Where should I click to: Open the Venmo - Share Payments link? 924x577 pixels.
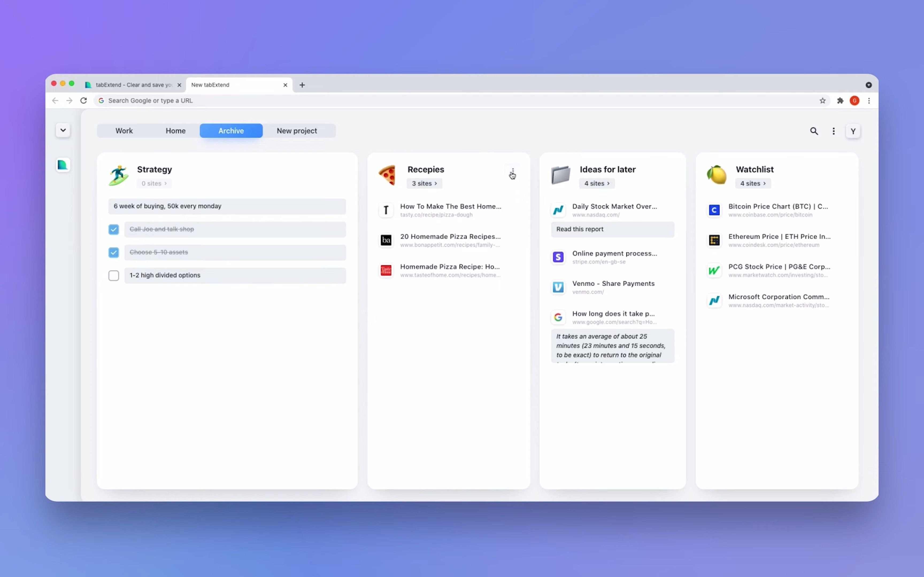point(613,283)
